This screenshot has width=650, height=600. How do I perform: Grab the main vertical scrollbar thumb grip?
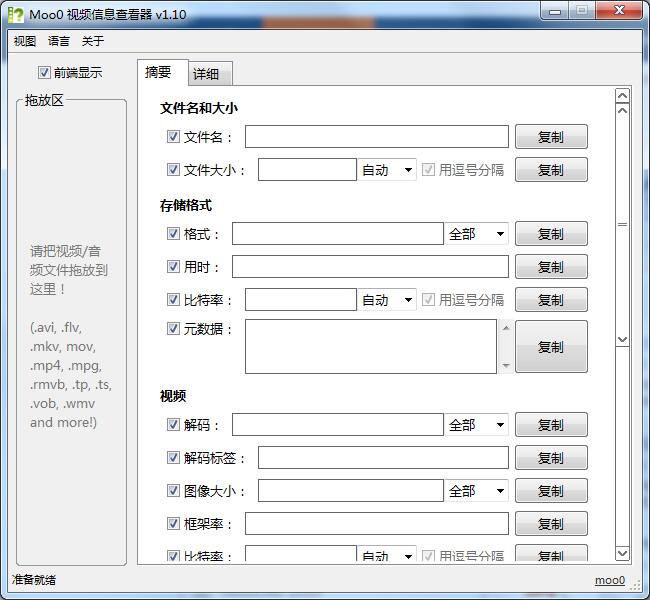622,225
